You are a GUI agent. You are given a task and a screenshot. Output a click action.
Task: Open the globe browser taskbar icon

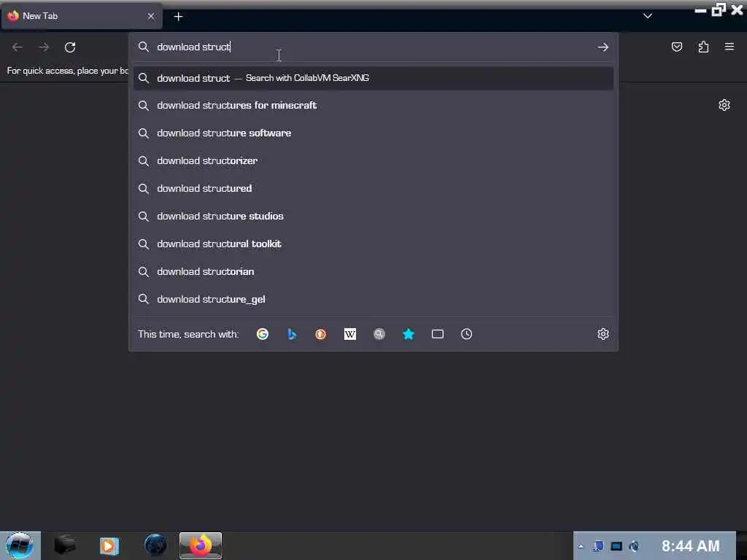pyautogui.click(x=155, y=545)
